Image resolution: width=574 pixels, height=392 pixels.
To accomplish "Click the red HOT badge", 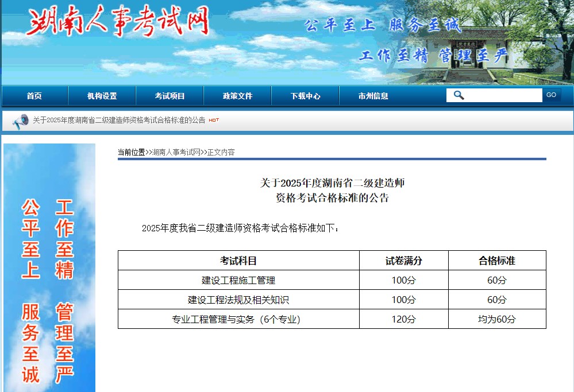I will click(x=214, y=121).
